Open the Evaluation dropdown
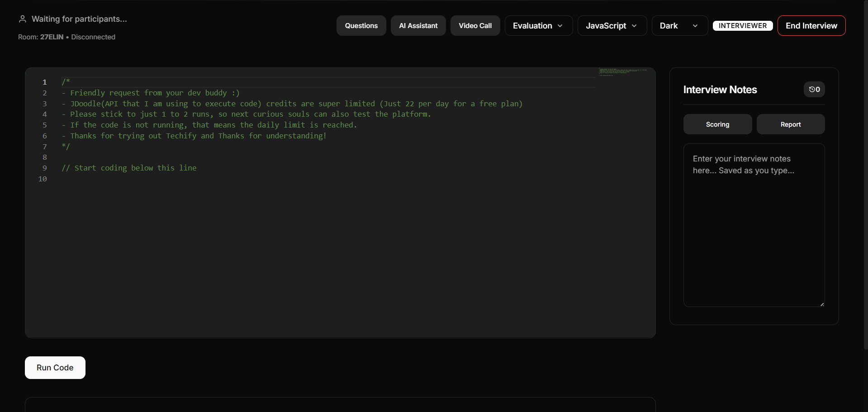The image size is (868, 412). [x=538, y=25]
